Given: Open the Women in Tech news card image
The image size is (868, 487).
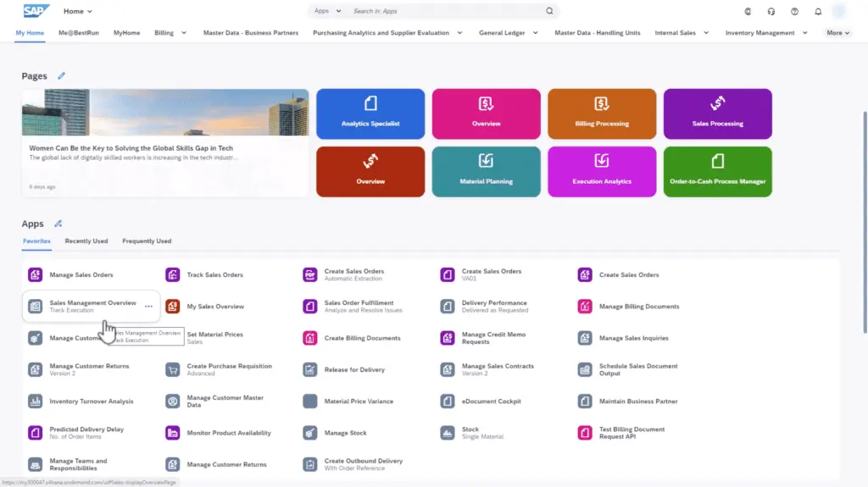Looking at the screenshot, I should click(165, 113).
